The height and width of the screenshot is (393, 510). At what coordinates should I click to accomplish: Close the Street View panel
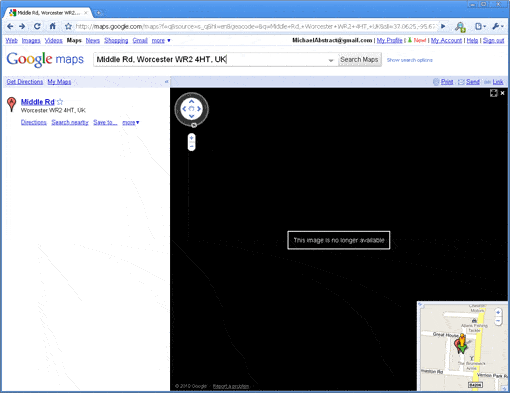pyautogui.click(x=502, y=93)
